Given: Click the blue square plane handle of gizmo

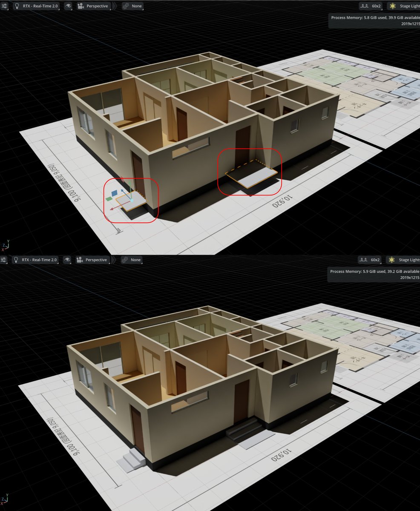Looking at the screenshot, I should click(115, 193).
